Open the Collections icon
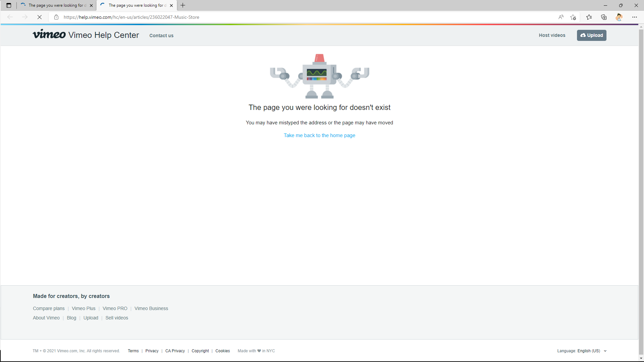644x362 pixels. tap(604, 17)
